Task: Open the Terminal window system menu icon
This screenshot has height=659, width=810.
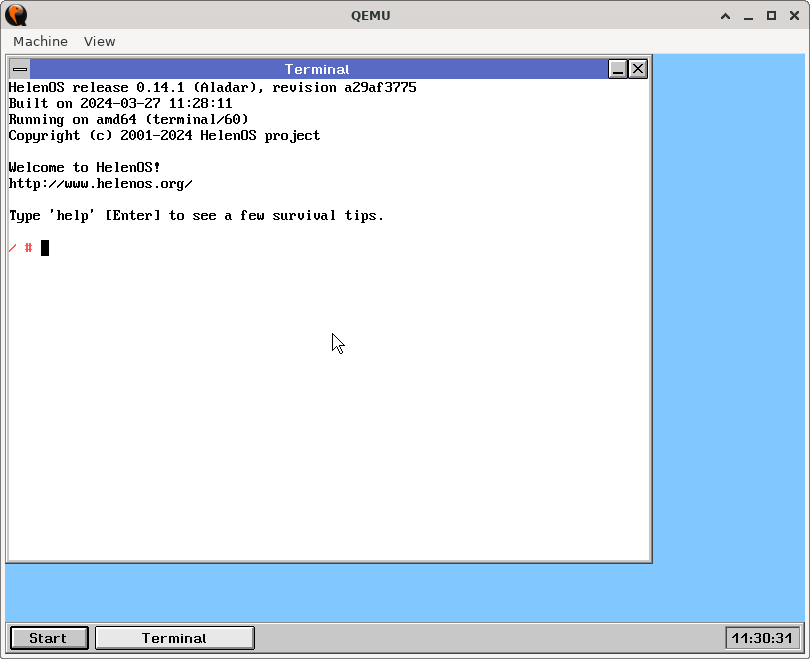Action: click(20, 69)
